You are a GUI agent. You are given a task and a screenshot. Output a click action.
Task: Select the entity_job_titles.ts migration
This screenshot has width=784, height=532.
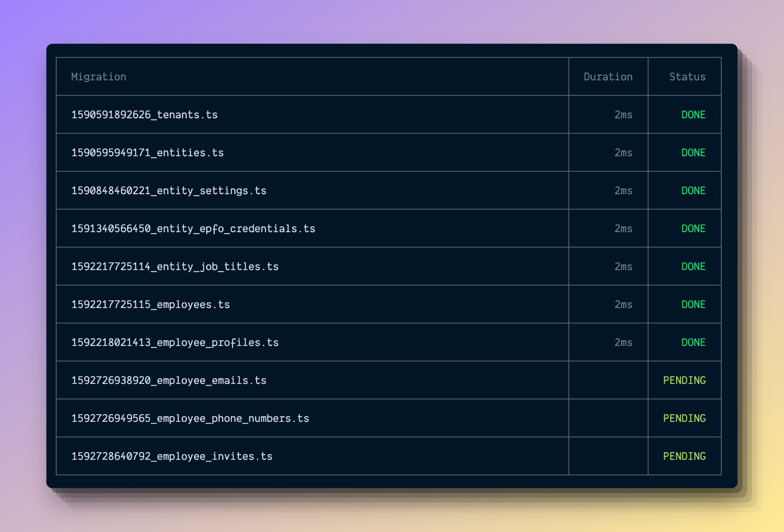pos(175,266)
